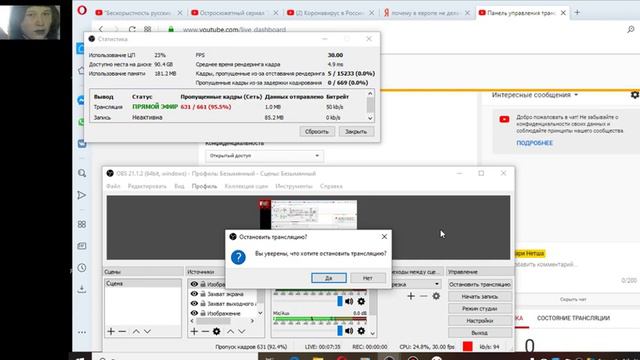
Task: Confirm stop streaming with 'Да' button
Action: (329, 278)
